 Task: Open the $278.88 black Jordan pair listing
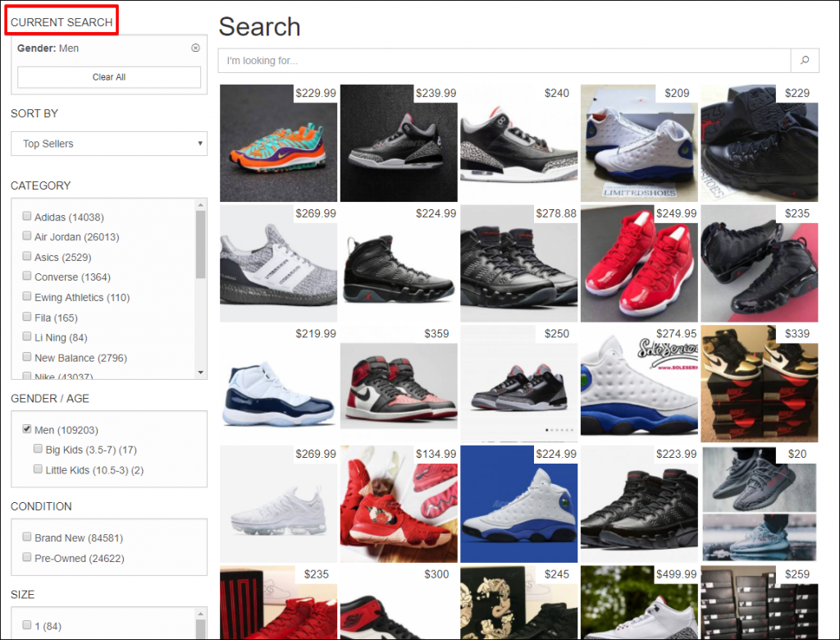coord(519,263)
